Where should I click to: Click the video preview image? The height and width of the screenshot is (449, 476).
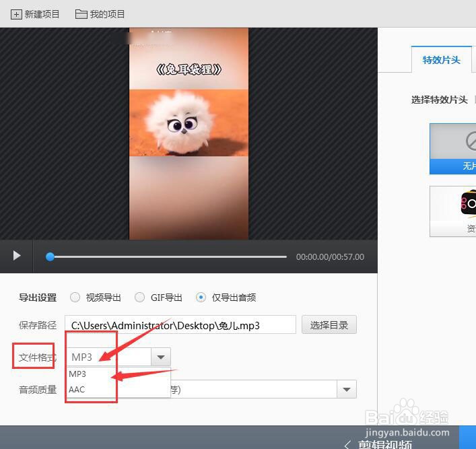tap(189, 133)
